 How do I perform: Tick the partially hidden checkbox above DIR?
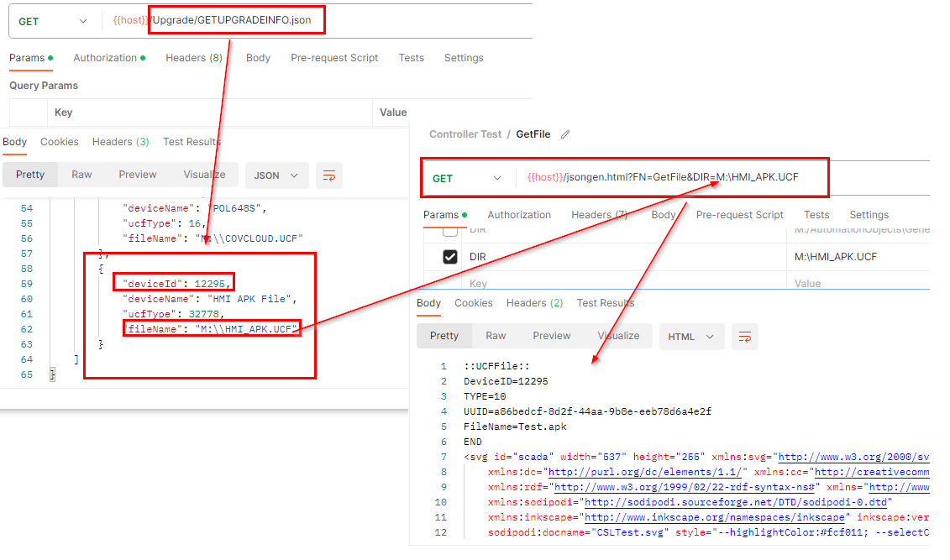(450, 231)
